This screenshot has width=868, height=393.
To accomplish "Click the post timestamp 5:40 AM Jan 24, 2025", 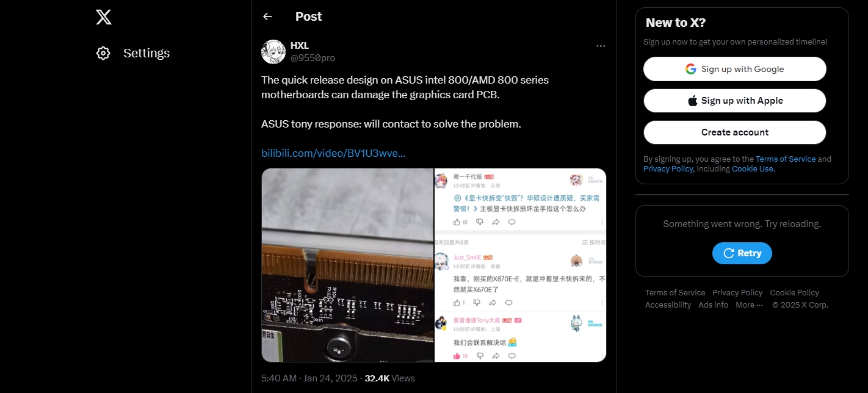I will click(x=309, y=378).
